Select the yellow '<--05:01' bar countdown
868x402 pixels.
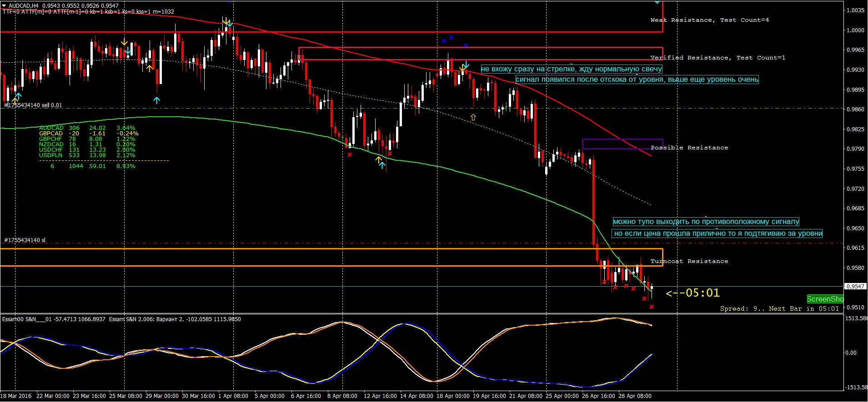pos(692,293)
